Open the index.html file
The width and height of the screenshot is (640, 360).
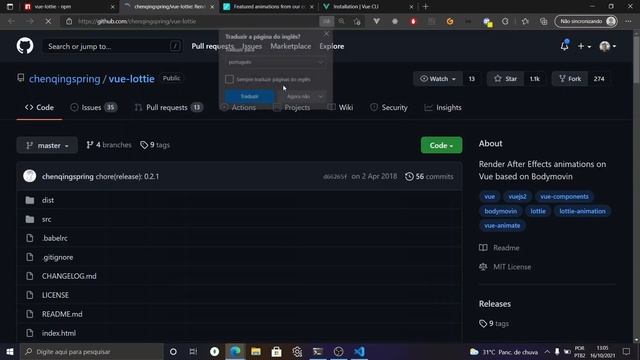59,333
